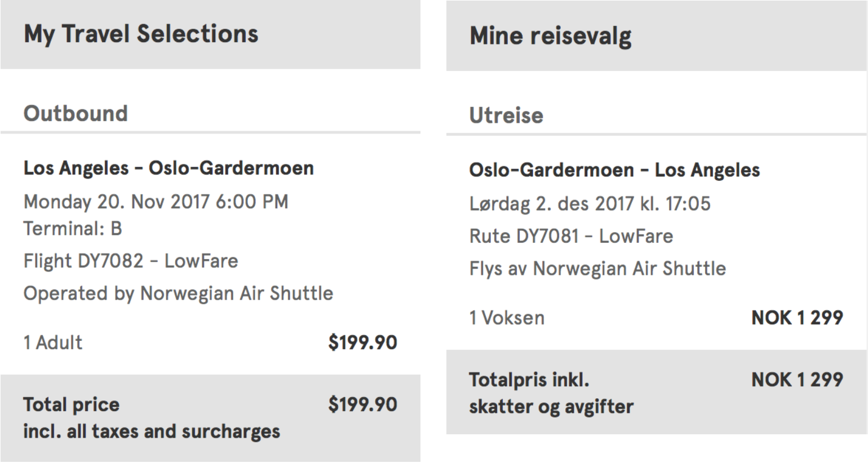Image resolution: width=868 pixels, height=463 pixels.
Task: Click the NOK 1 299 price beside 1 Voksen
Action: coord(797,318)
